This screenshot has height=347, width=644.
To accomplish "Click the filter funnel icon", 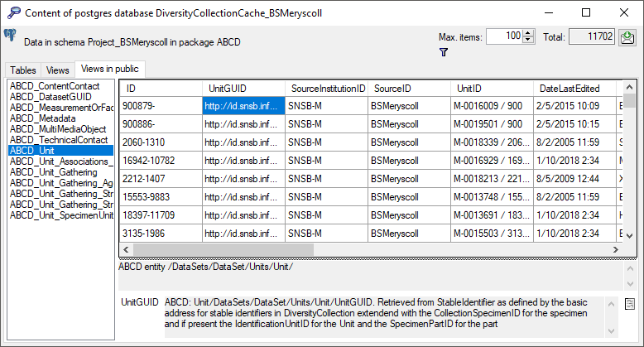I will click(444, 52).
